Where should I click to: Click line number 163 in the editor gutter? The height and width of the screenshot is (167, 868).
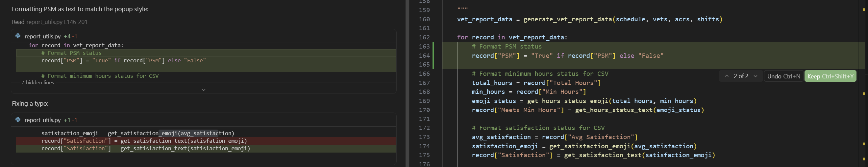[x=424, y=46]
